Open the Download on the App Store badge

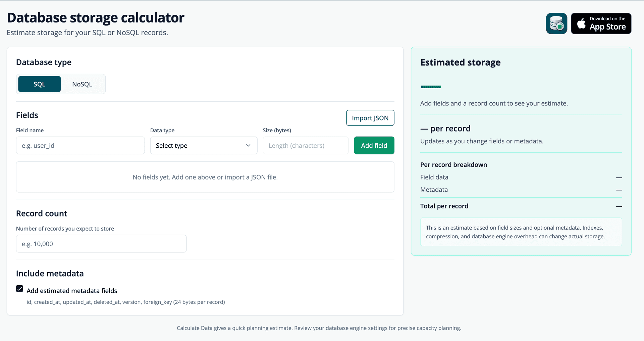tap(601, 23)
